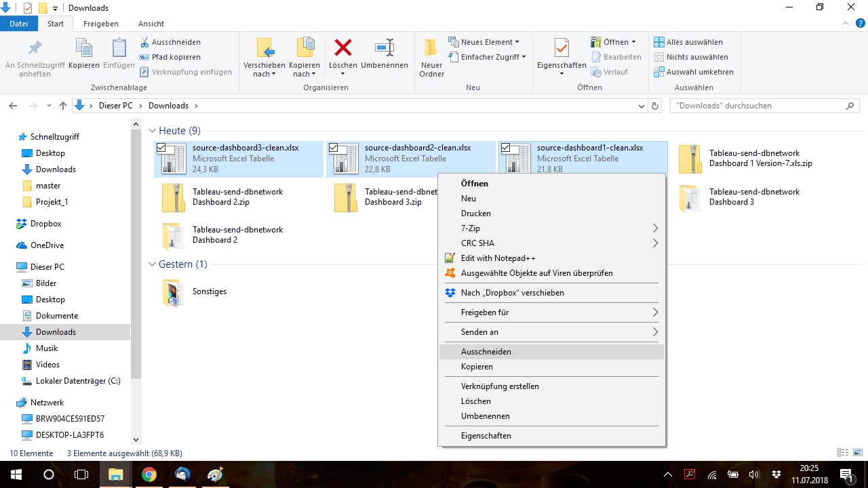Click the refresh button beside address bar
The image size is (868, 488).
pos(655,106)
